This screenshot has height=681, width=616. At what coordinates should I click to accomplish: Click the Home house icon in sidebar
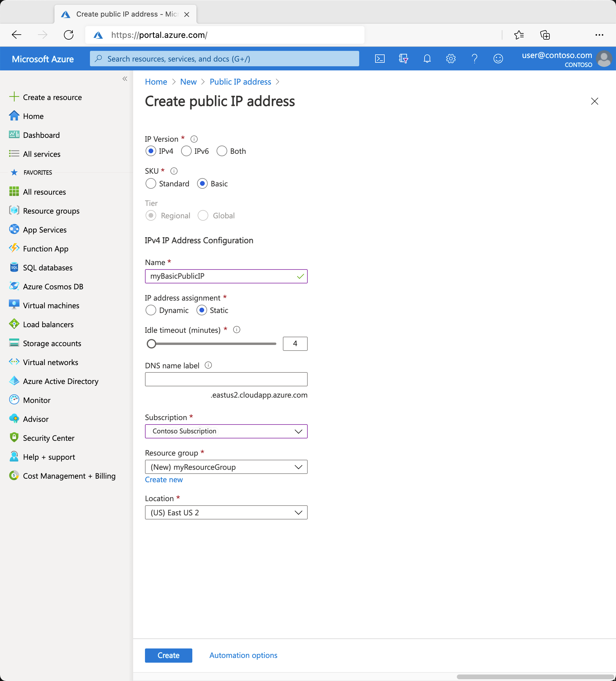click(14, 116)
